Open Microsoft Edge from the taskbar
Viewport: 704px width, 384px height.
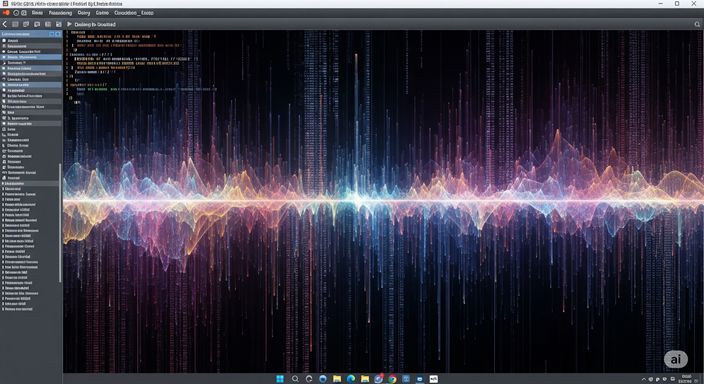click(x=351, y=379)
